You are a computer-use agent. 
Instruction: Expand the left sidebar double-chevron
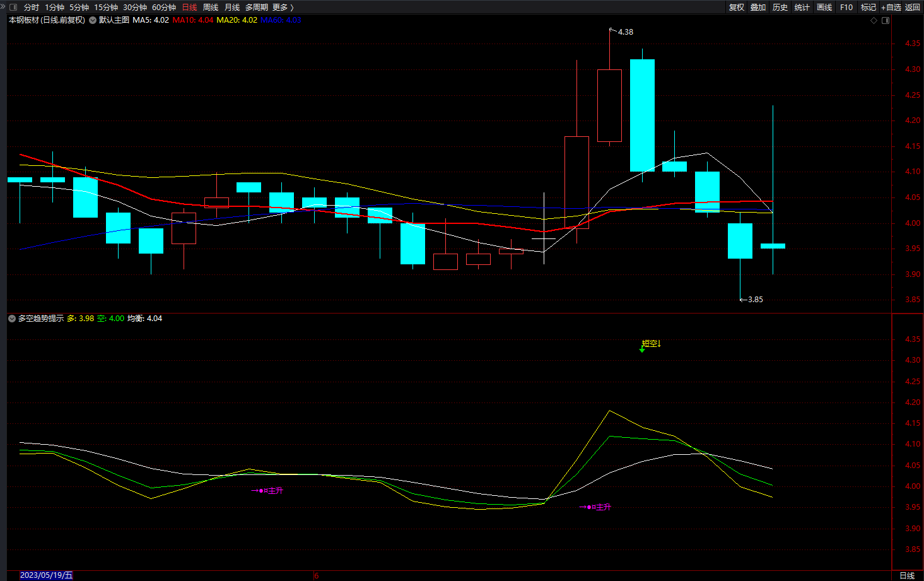click(3, 7)
